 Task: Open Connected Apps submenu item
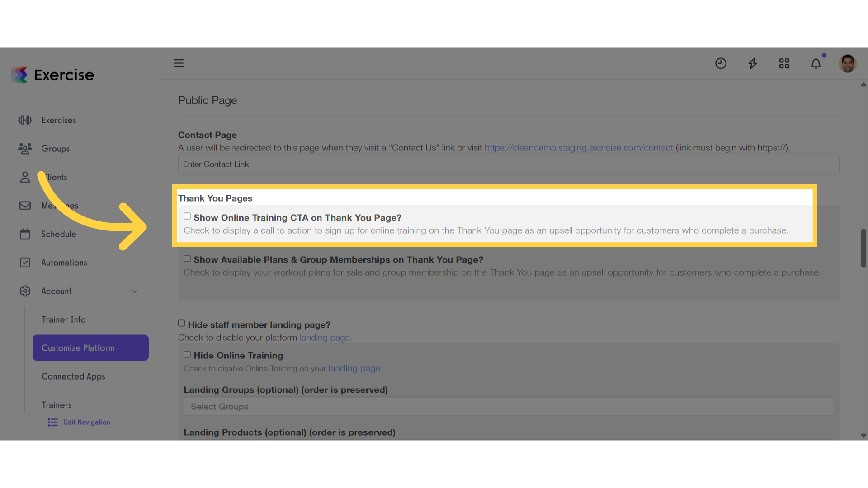73,376
